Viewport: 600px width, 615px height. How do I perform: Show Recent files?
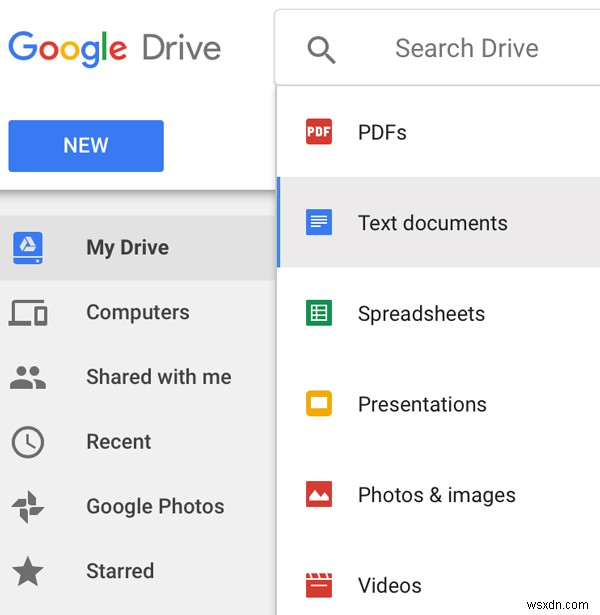click(137, 442)
